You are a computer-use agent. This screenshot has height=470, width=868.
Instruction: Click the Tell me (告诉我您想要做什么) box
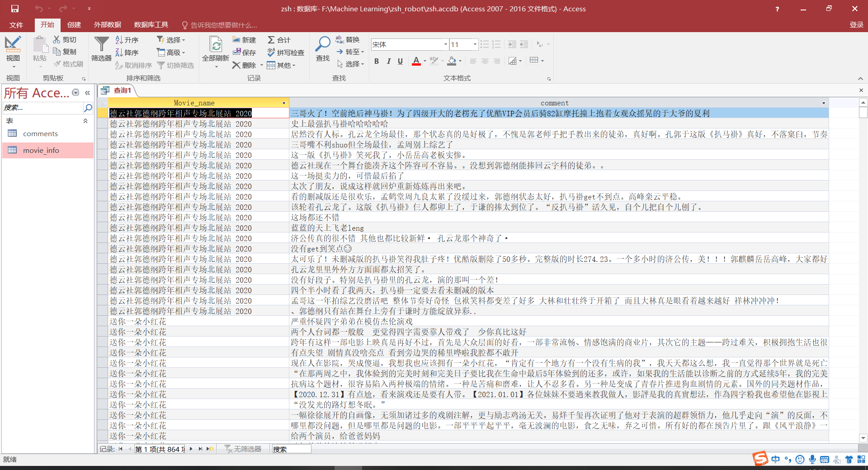coord(219,25)
